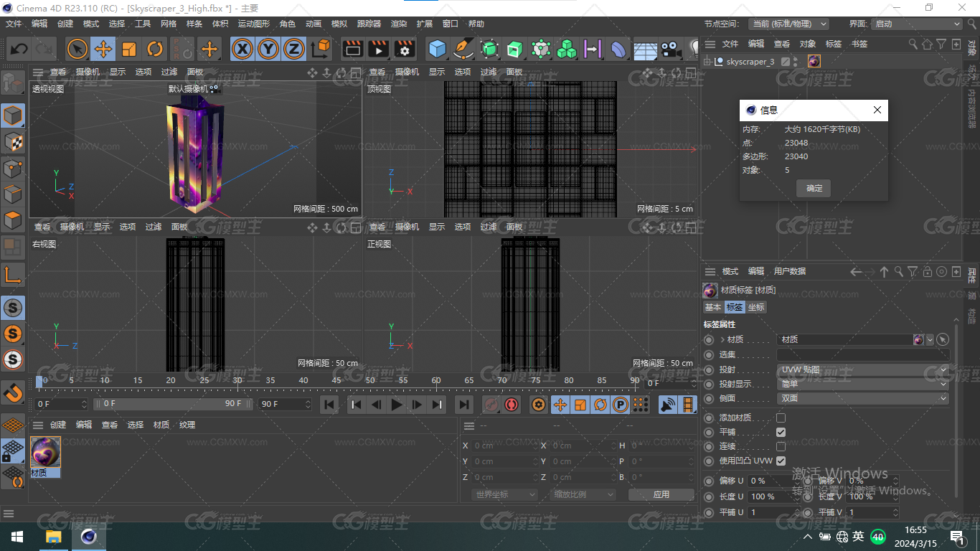Screen dimensions: 980x551
Task: Expand the skyscraper_3 object tree
Action: [707, 62]
